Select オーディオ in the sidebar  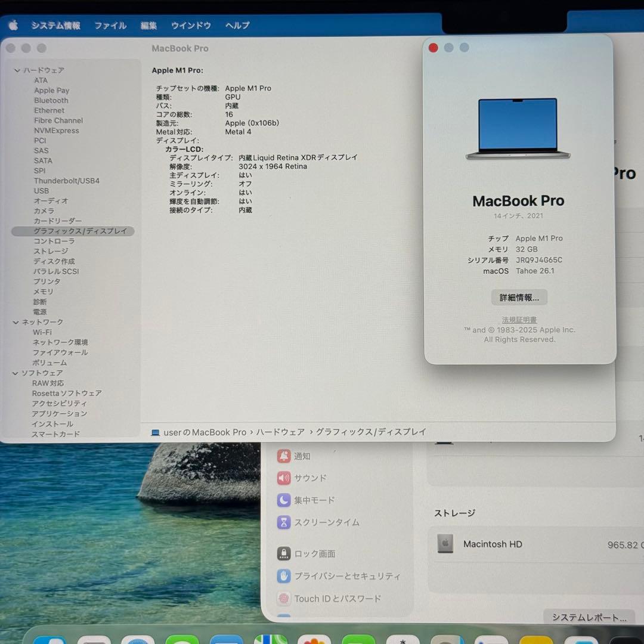pos(51,201)
